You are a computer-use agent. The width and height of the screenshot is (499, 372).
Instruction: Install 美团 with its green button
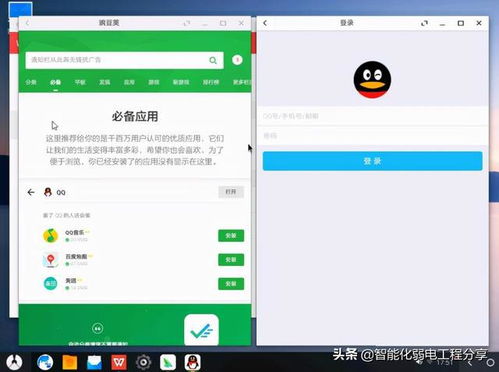click(231, 284)
